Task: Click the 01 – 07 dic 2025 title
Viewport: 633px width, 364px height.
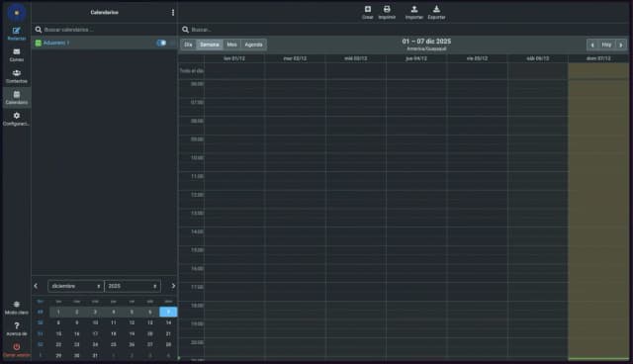Action: [426, 42]
